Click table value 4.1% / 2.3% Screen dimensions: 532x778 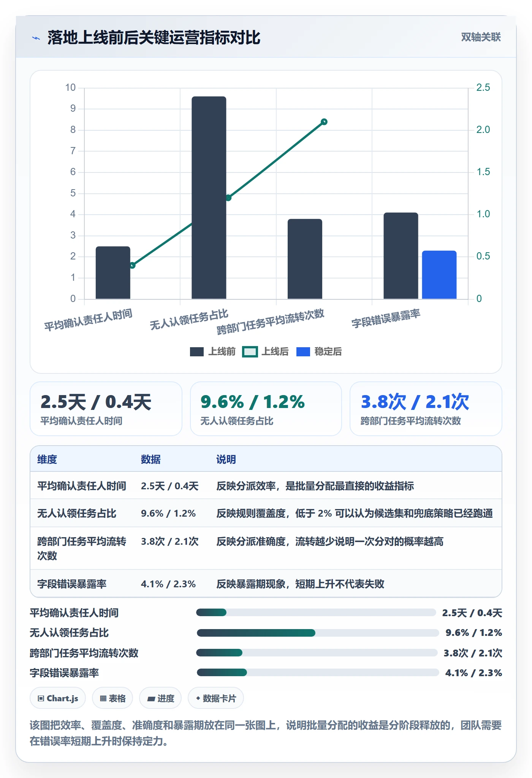tap(168, 584)
